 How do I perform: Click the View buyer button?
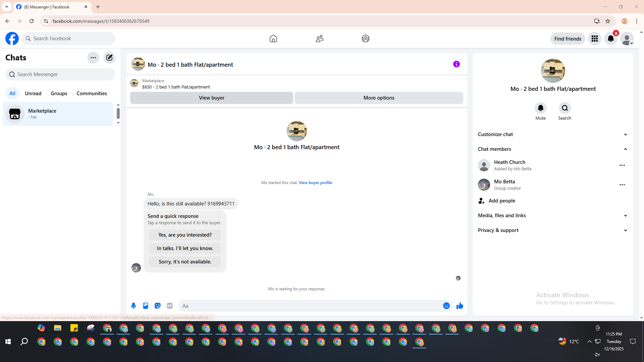click(x=211, y=98)
